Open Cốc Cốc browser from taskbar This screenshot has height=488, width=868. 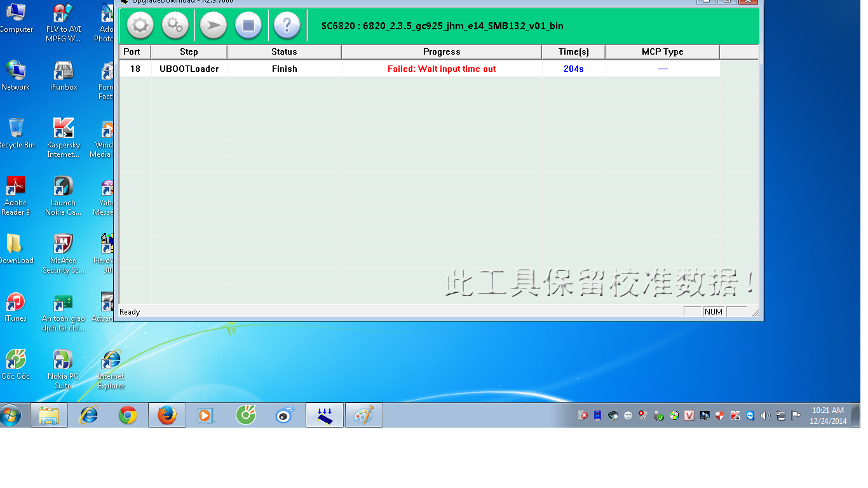click(x=246, y=416)
